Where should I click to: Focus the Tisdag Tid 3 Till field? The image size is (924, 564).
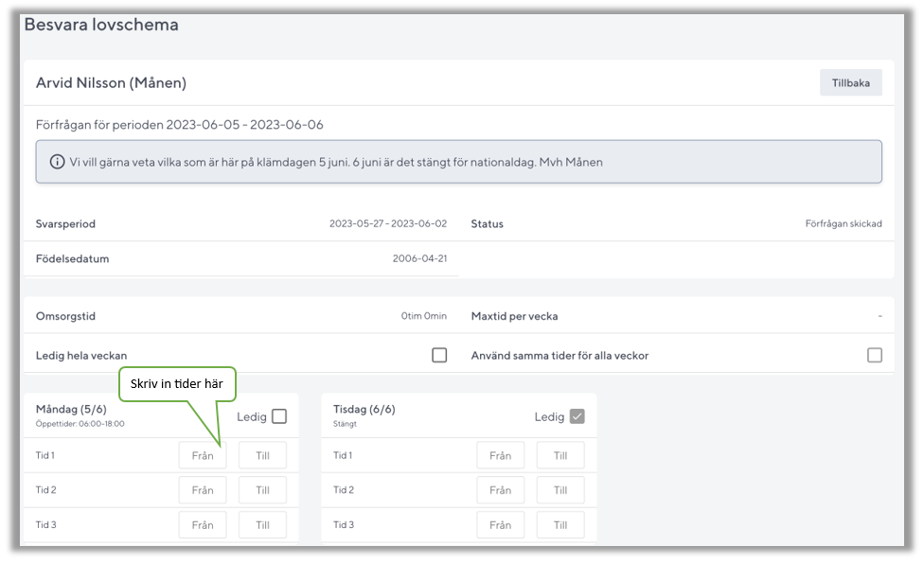(x=560, y=525)
